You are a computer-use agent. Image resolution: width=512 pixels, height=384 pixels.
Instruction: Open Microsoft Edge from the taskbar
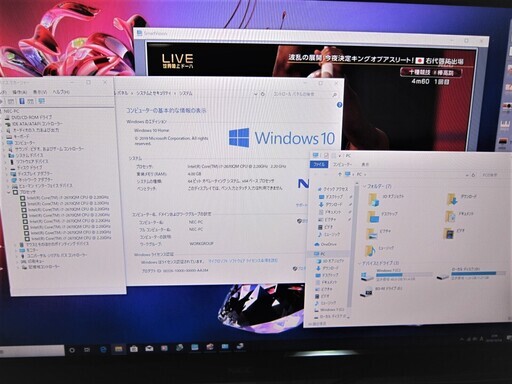pyautogui.click(x=103, y=349)
